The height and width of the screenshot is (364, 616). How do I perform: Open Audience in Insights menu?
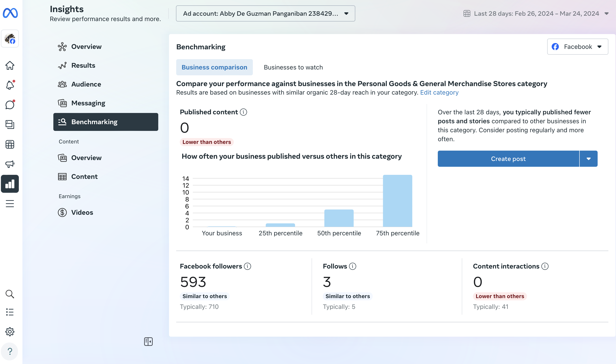coord(86,84)
